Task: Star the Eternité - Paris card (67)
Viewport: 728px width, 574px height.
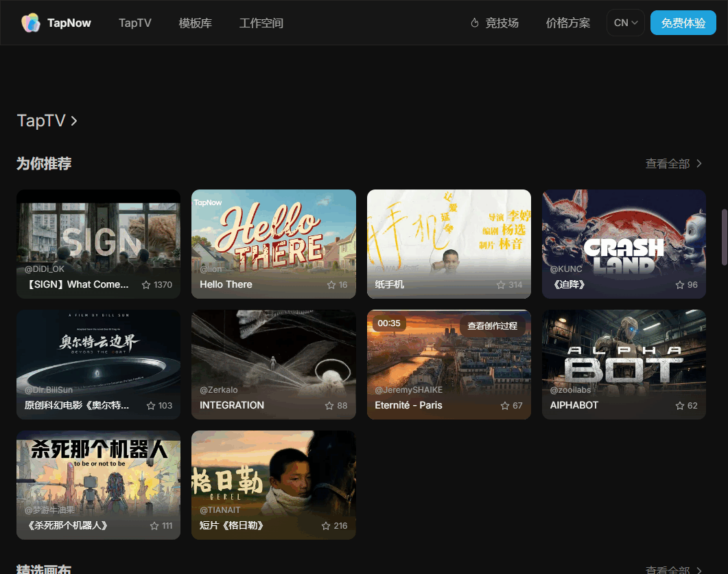Action: (x=505, y=405)
